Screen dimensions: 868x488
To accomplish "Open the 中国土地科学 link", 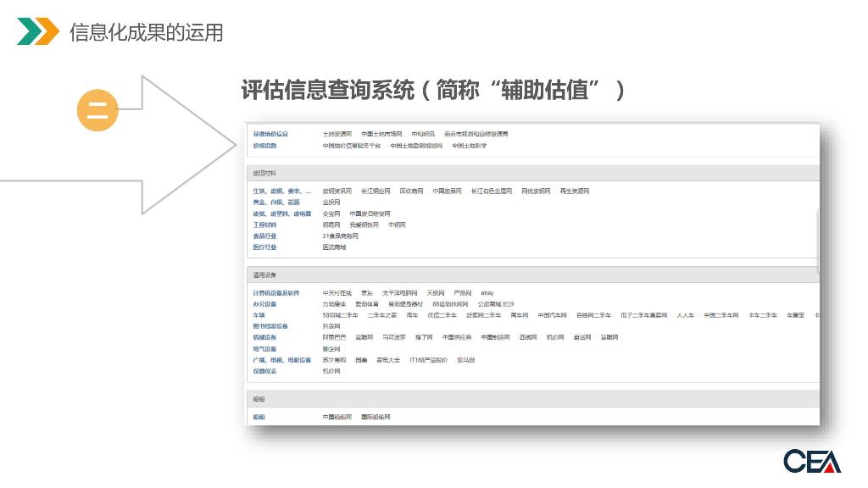I will (470, 146).
